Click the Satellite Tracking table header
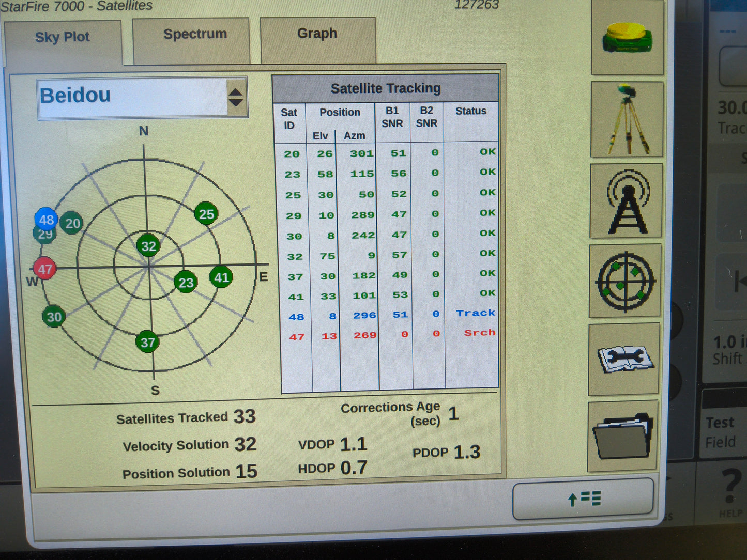747x560 pixels. coord(386,88)
